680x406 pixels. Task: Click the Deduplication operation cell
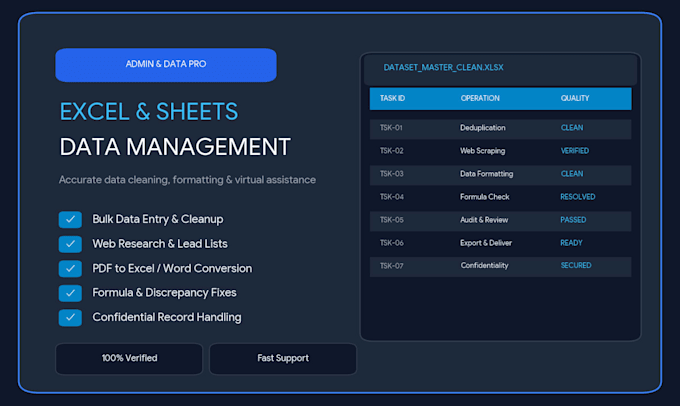point(483,128)
